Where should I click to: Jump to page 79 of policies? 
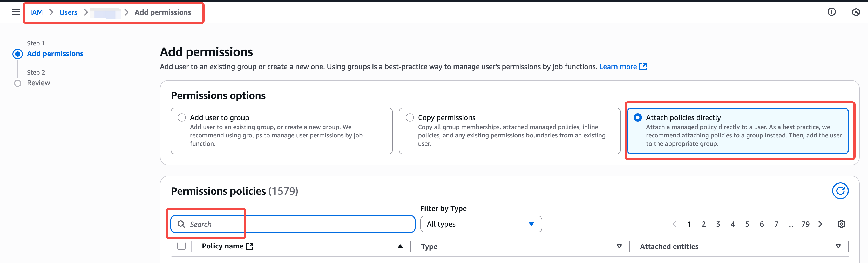(805, 224)
